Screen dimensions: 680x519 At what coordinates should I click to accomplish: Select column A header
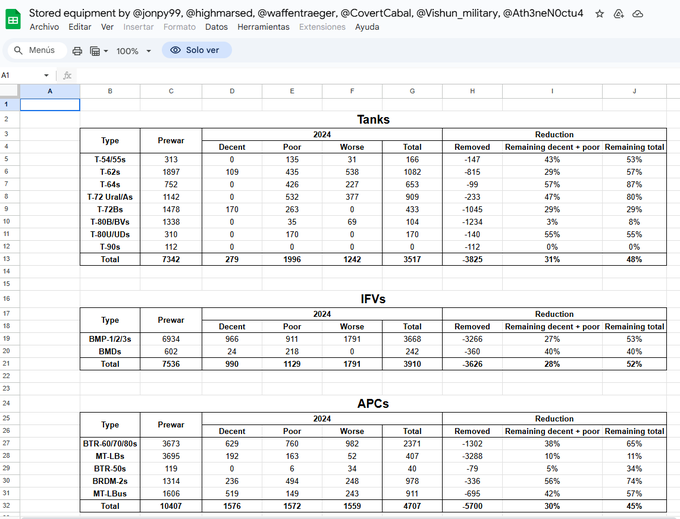tap(50, 91)
